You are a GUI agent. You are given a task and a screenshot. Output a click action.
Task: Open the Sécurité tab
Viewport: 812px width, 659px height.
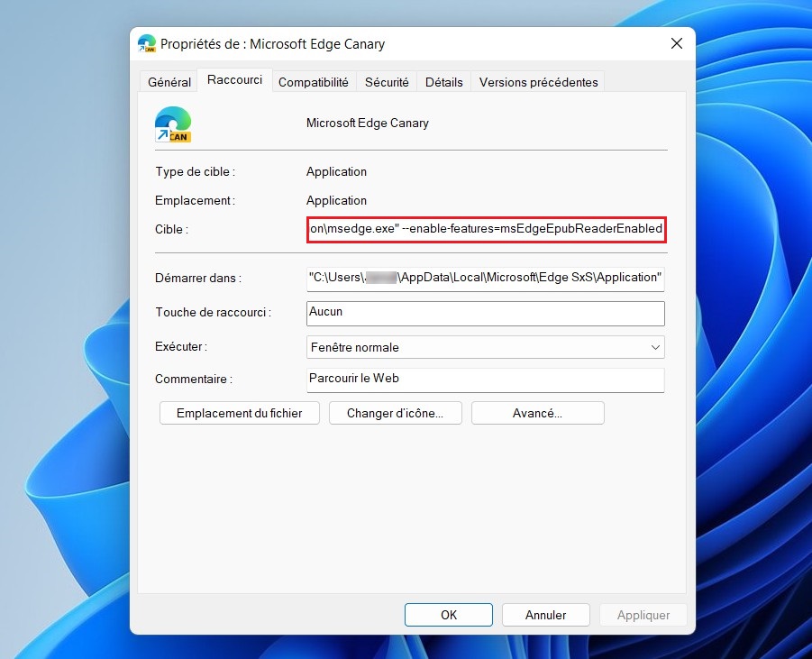[387, 82]
